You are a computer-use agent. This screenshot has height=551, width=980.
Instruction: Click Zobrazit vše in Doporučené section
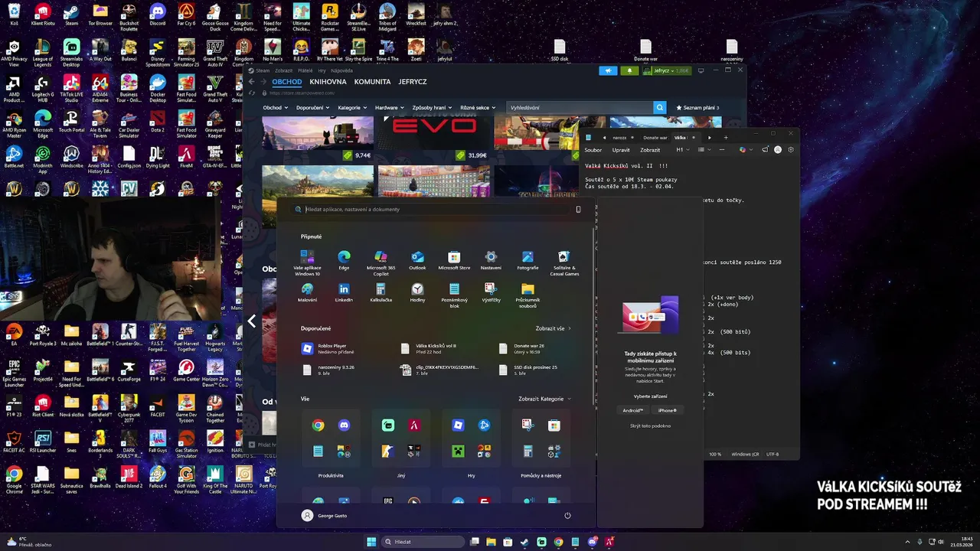[x=553, y=328]
